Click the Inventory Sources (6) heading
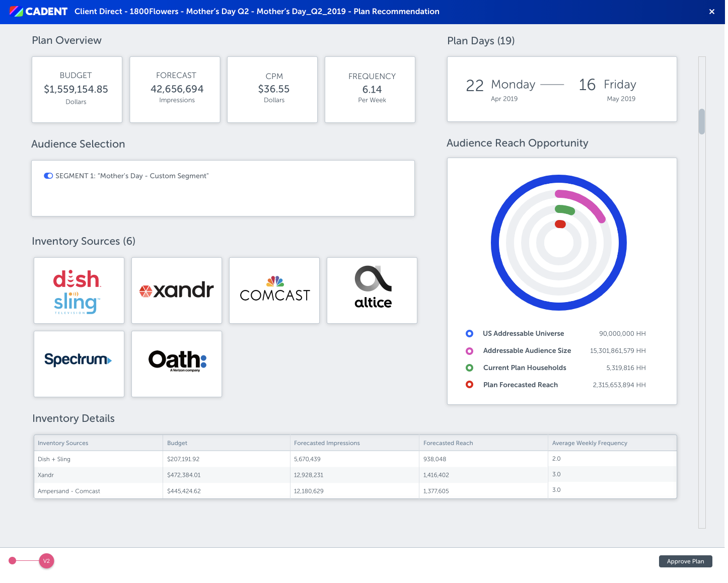This screenshot has height=583, width=728. coord(84,241)
